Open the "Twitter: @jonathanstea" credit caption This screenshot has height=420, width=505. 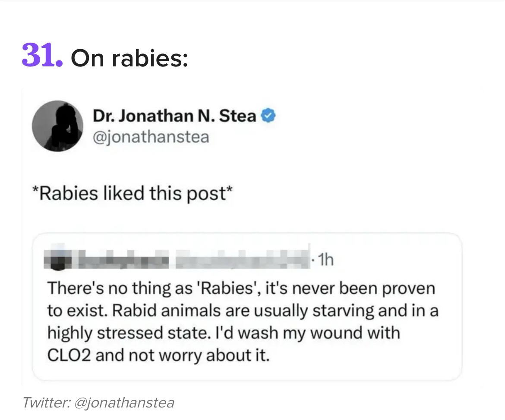pos(98,403)
